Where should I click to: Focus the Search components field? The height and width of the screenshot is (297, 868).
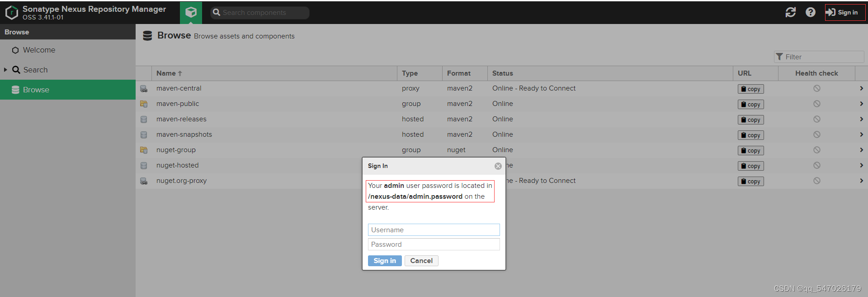pos(260,13)
